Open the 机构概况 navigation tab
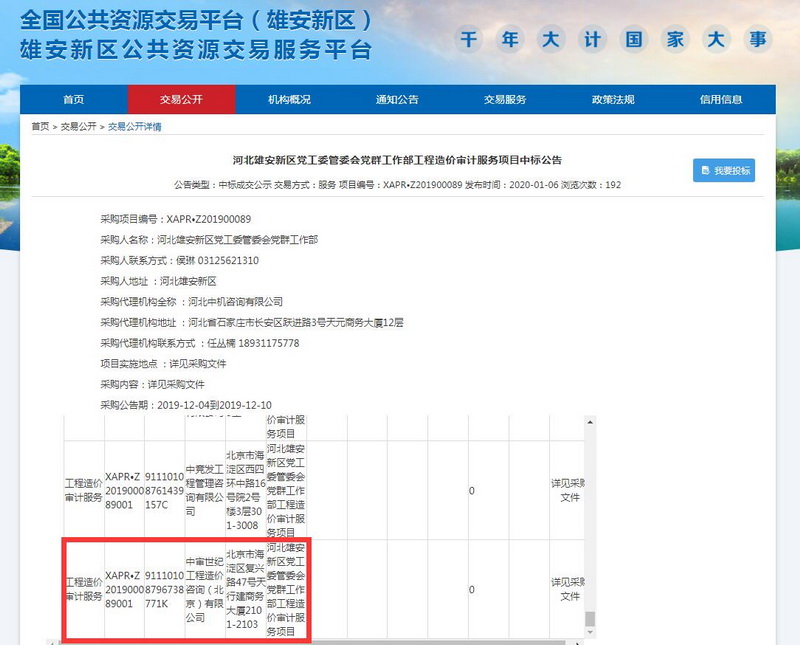 pyautogui.click(x=289, y=100)
